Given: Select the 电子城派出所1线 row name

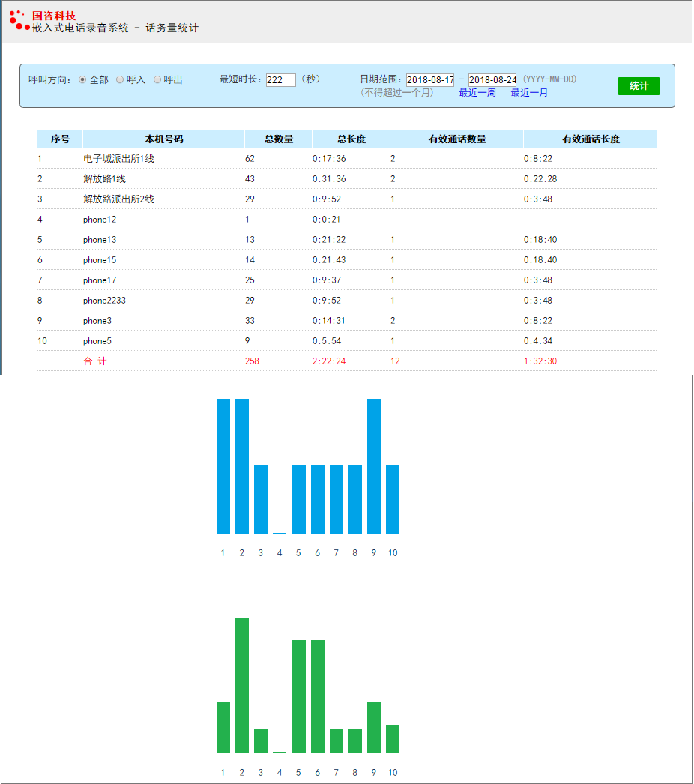Looking at the screenshot, I should coord(118,158).
